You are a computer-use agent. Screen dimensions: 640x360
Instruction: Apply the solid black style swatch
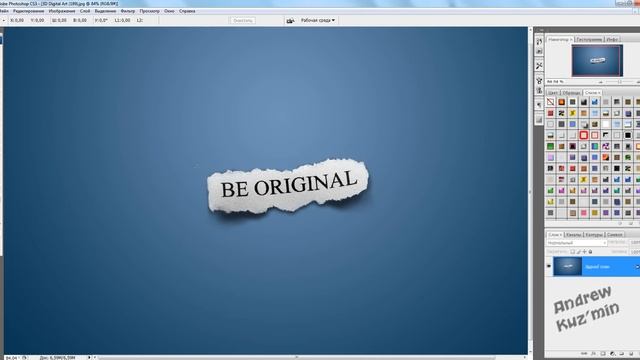(628, 135)
